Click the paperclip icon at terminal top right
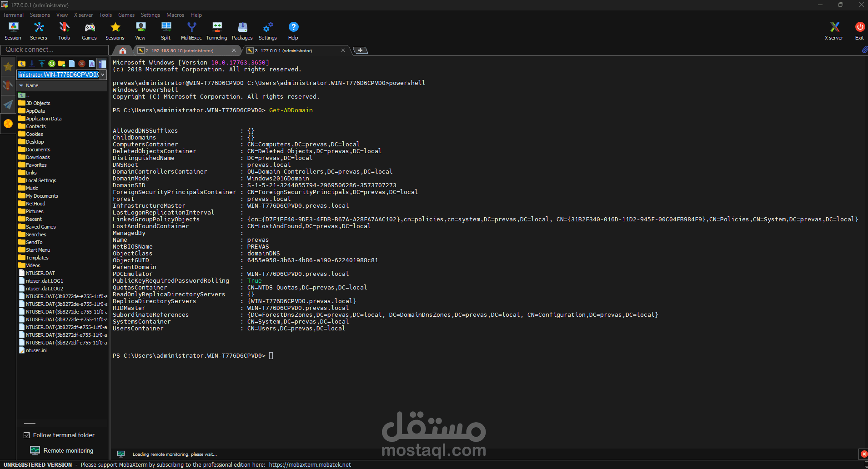Viewport: 868px width, 469px height. [864, 50]
